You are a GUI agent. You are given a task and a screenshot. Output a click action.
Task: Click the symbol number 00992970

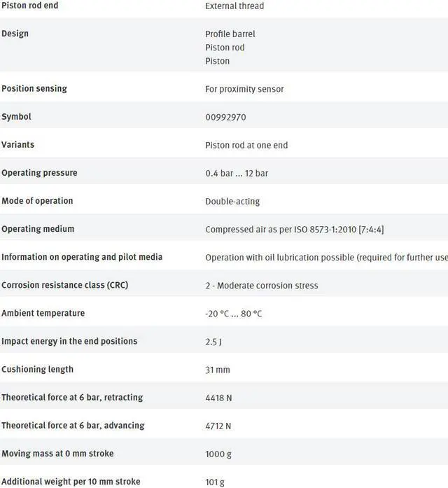click(225, 118)
